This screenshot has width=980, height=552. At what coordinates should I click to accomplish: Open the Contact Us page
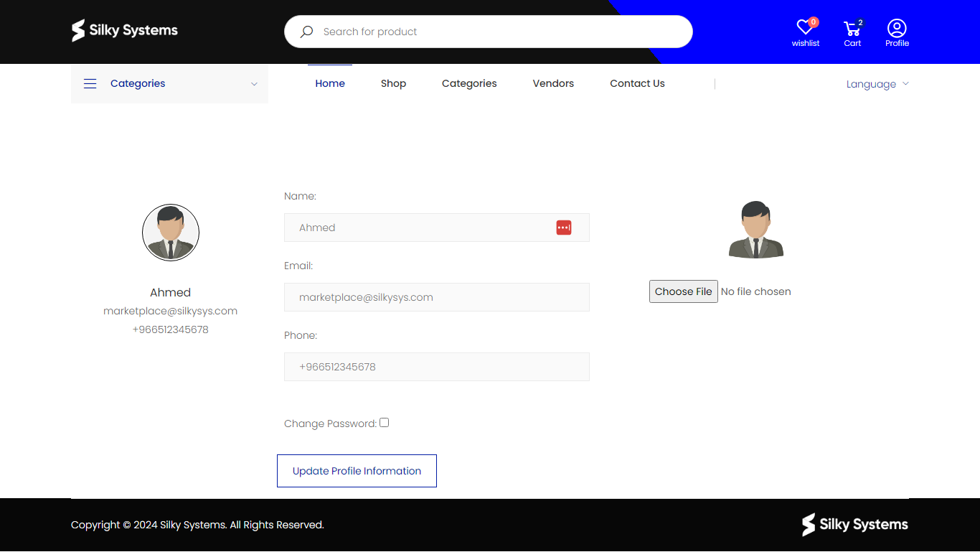[637, 83]
